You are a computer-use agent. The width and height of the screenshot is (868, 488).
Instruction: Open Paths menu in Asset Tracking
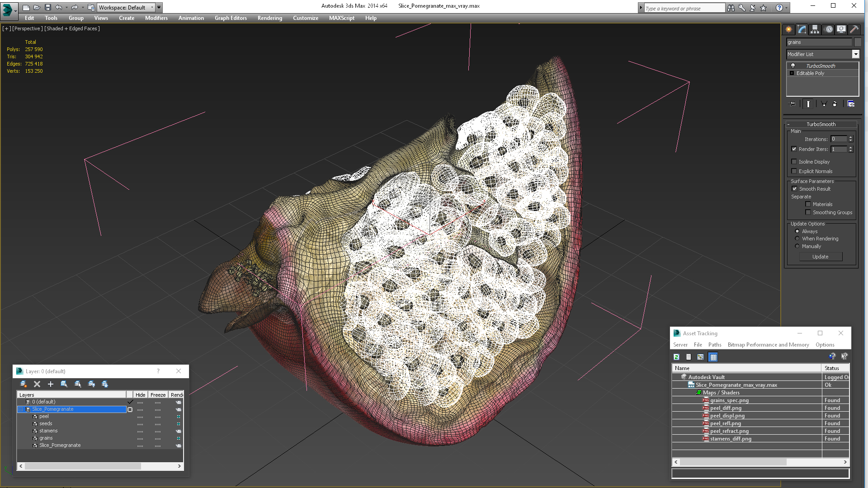click(x=714, y=345)
